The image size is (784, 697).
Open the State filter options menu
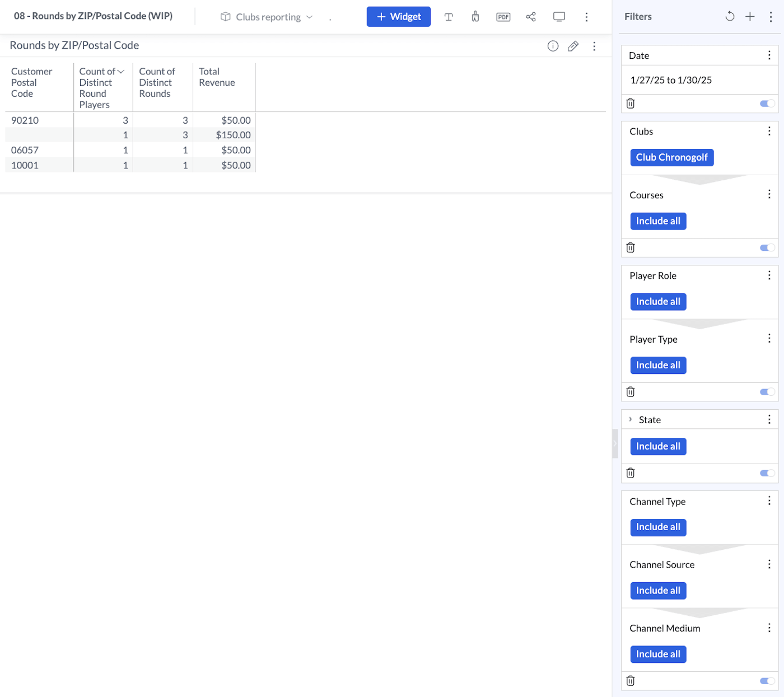pos(769,419)
